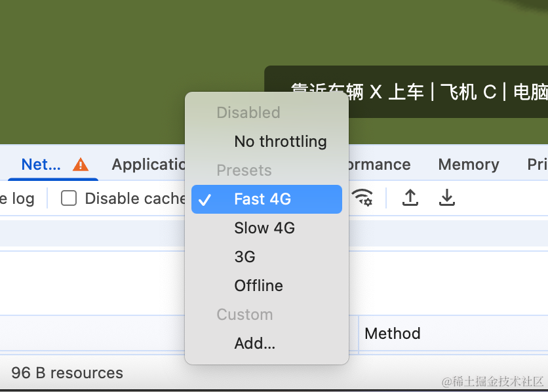Choose the Fast 4G preset
This screenshot has height=392, width=548.
[267, 199]
